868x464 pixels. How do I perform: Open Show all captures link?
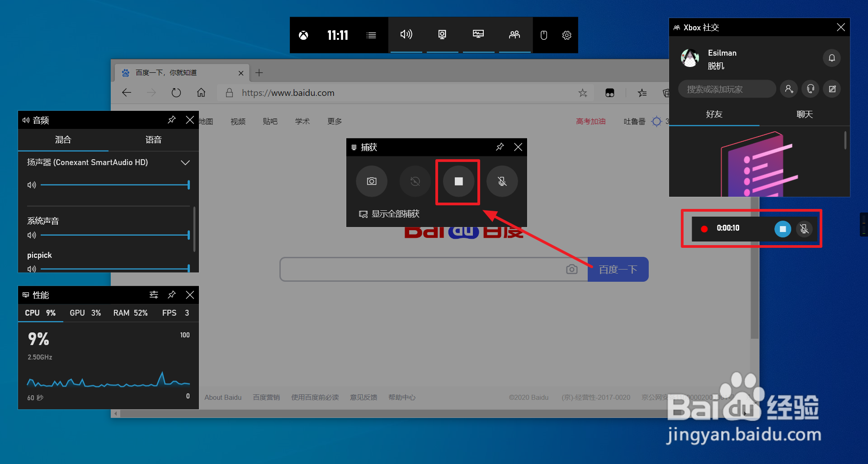pos(389,214)
